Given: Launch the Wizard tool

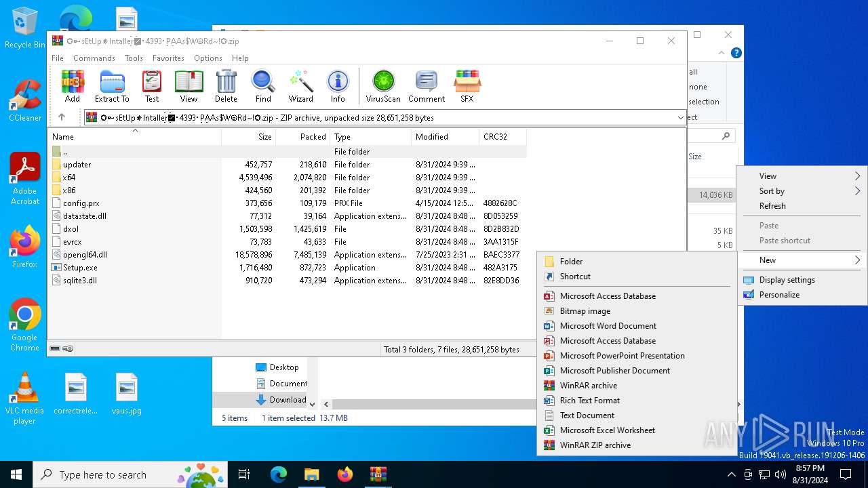Looking at the screenshot, I should (300, 86).
